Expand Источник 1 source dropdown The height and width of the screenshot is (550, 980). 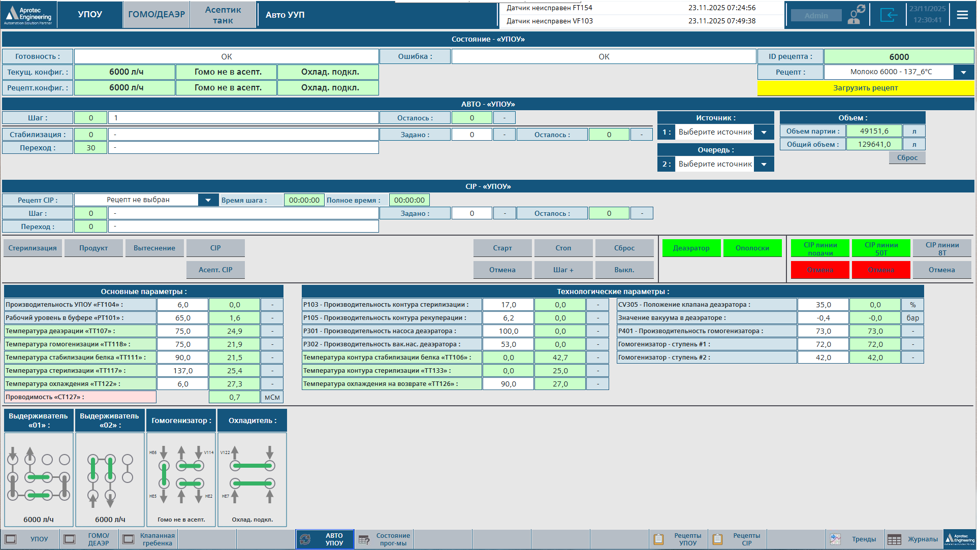[x=764, y=132]
